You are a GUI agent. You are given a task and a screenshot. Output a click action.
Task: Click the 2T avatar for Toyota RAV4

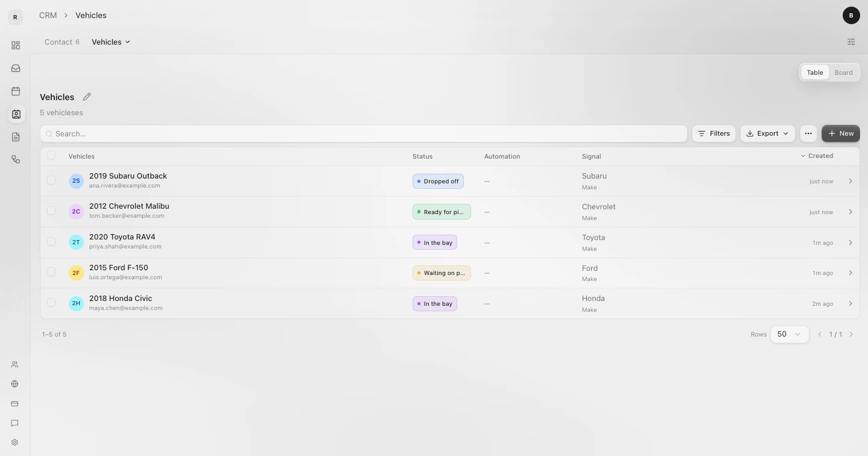pyautogui.click(x=76, y=242)
